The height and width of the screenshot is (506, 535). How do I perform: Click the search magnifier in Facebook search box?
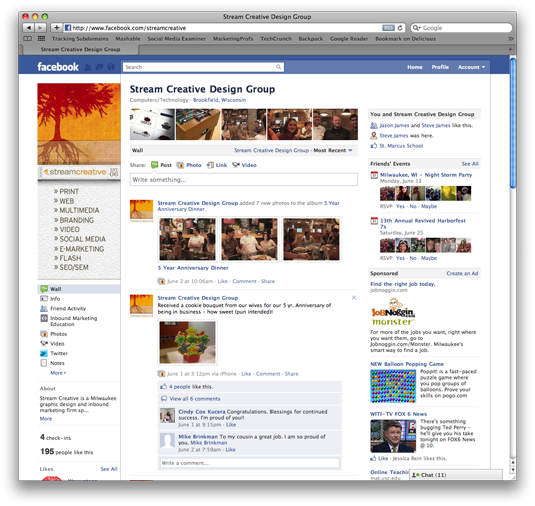point(278,67)
